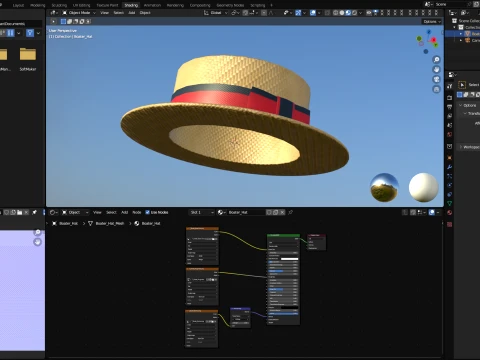The image size is (480, 360).
Task: Open the viewport editor type selector
Action: (54, 13)
